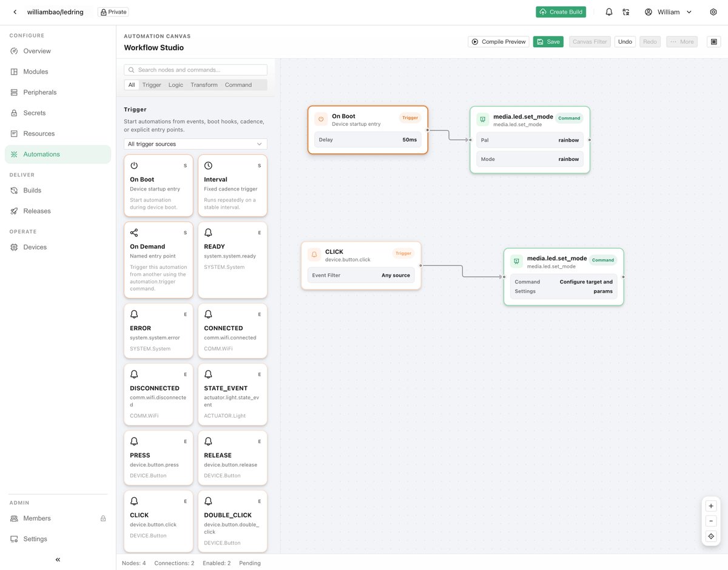The width and height of the screenshot is (728, 570).
Task: Click the Pal rainbow parameter row
Action: 530,140
